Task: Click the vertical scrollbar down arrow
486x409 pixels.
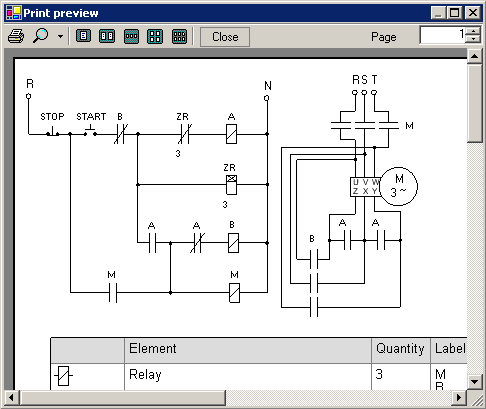Action: tap(475, 381)
